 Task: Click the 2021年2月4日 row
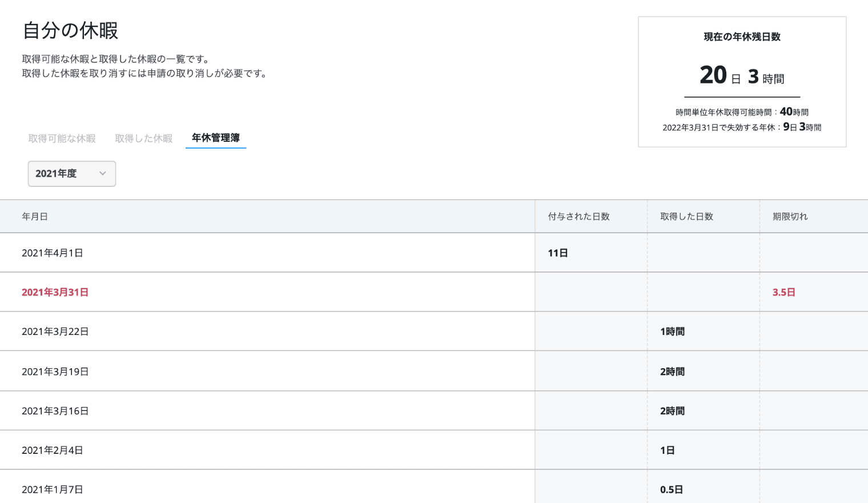[53, 450]
